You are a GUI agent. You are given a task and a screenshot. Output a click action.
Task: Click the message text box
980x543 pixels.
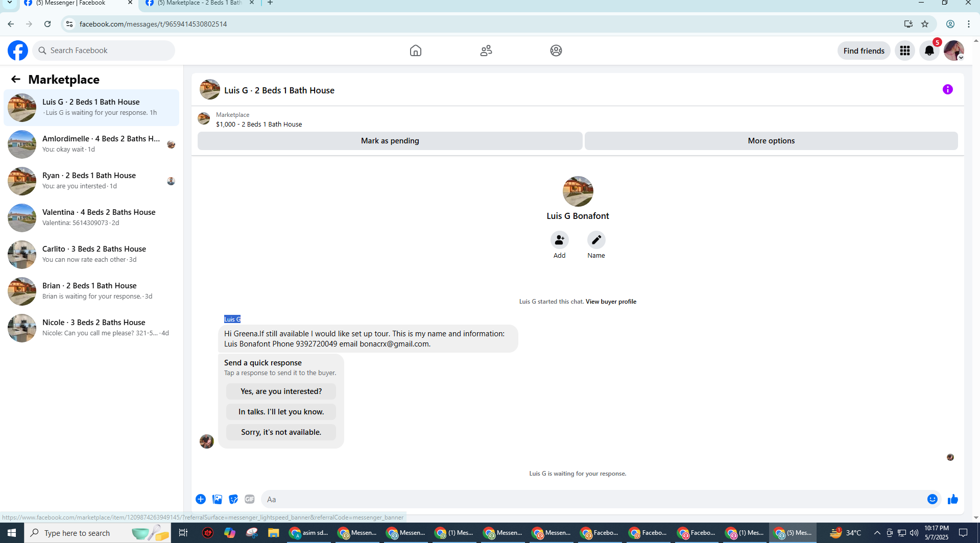point(592,499)
